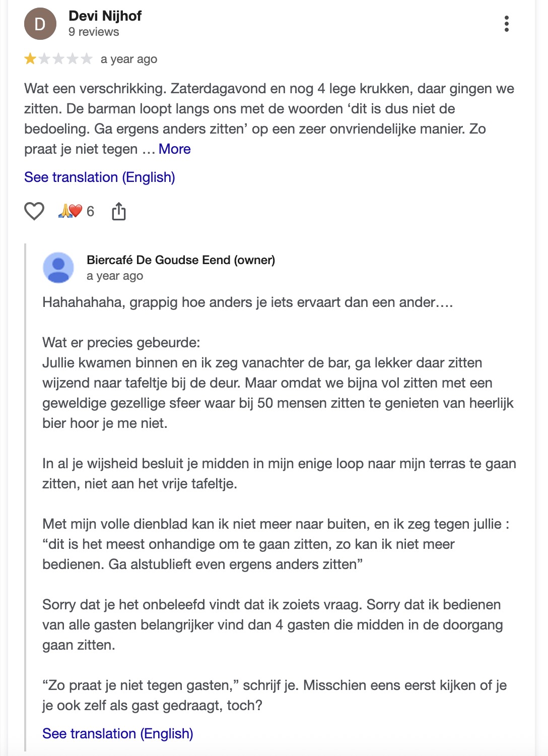The height and width of the screenshot is (756, 548).
Task: Open the three-dot review options menu
Action: coord(506,24)
